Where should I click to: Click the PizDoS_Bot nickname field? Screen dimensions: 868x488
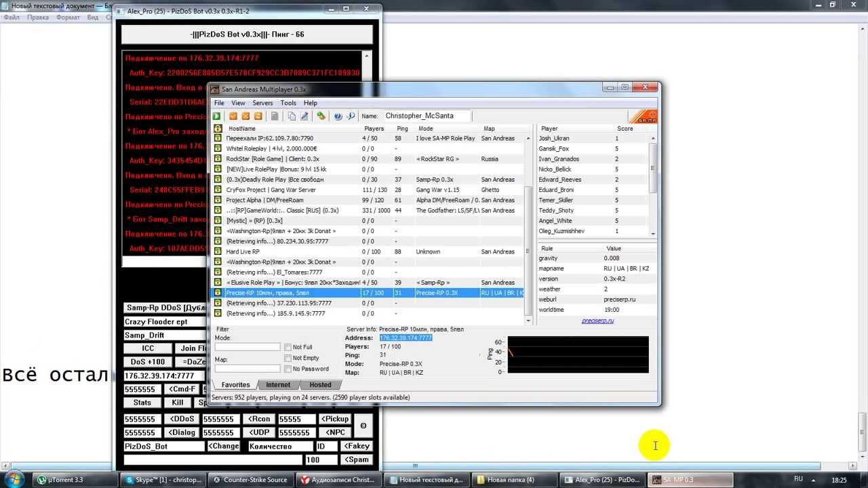click(x=163, y=446)
